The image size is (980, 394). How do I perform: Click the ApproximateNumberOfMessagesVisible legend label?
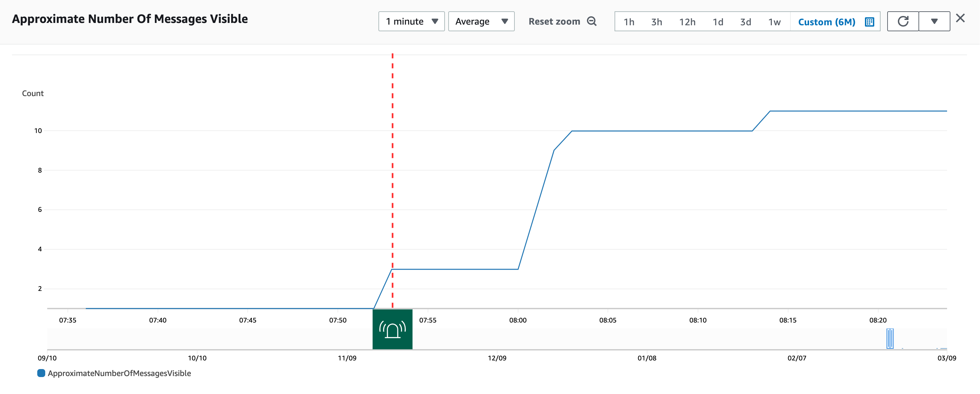coord(119,373)
